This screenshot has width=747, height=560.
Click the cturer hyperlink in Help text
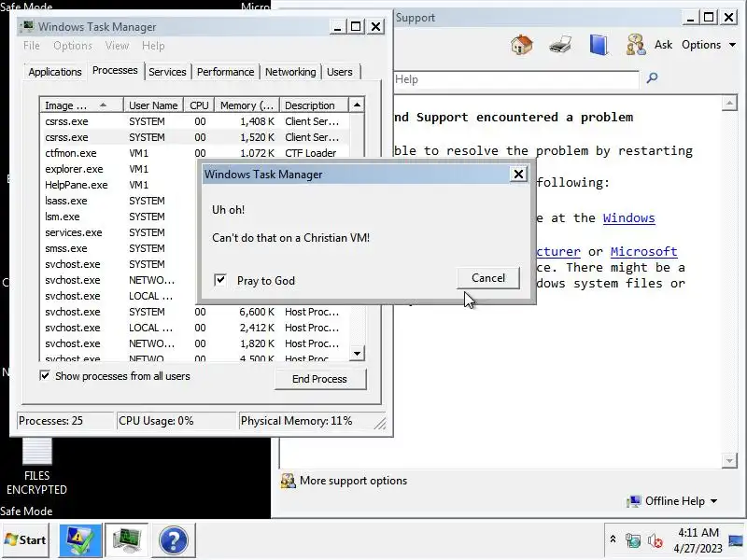(x=558, y=251)
